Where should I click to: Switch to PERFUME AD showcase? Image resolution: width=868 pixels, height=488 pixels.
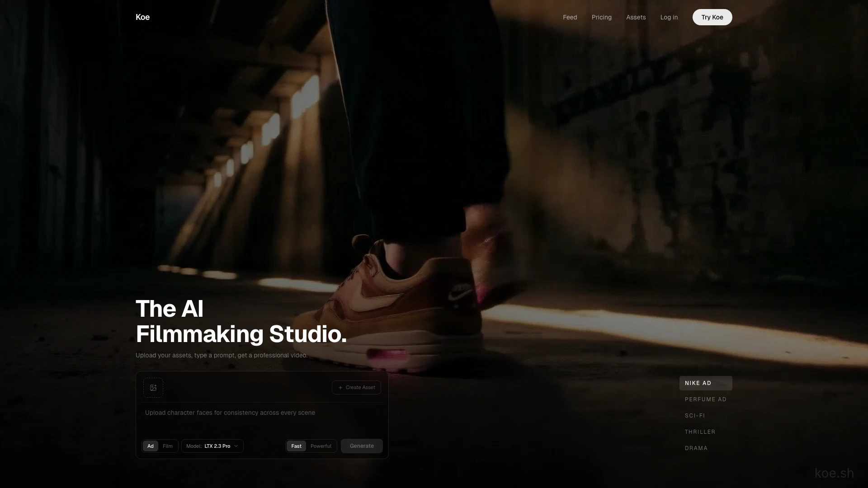tap(705, 399)
